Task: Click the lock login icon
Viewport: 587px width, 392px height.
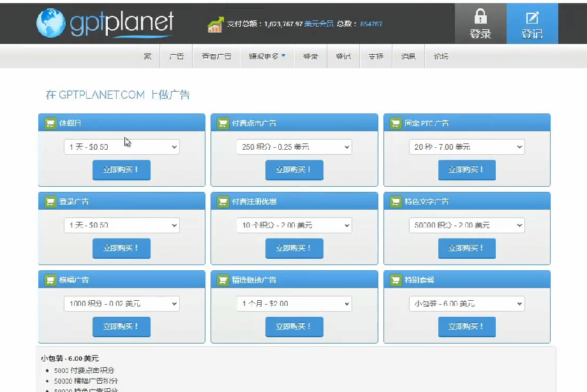Action: [480, 17]
